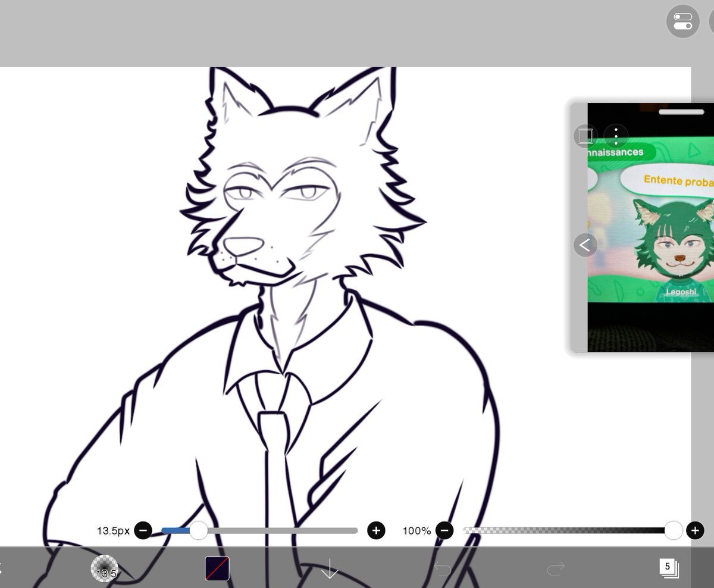Increase opacity with the plus button
Viewport: 714px width, 588px height.
695,530
